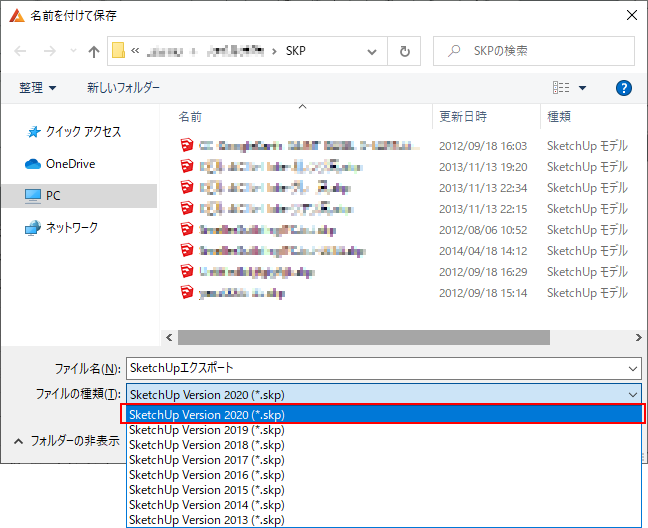The height and width of the screenshot is (528, 648).
Task: Open the recent locations chevron
Action: click(73, 51)
